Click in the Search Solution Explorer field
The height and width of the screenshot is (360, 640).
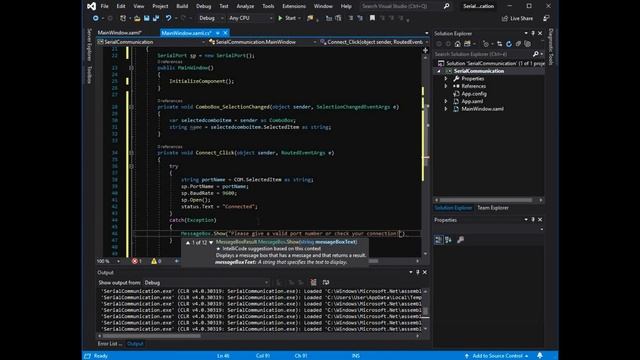484,53
